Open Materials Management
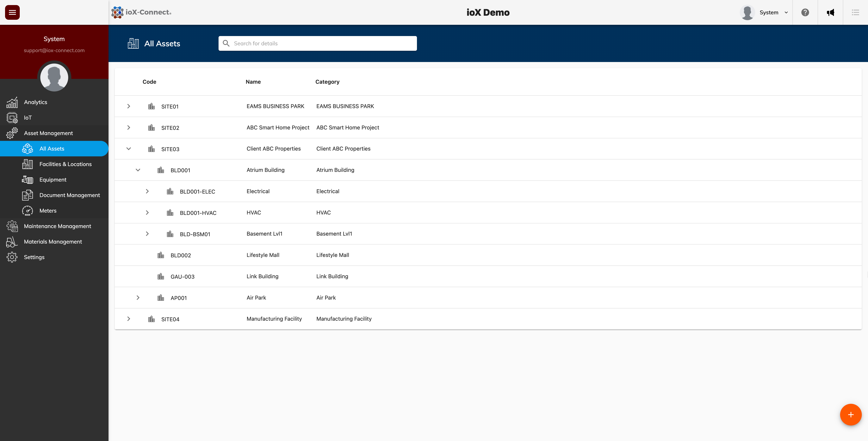 53,242
